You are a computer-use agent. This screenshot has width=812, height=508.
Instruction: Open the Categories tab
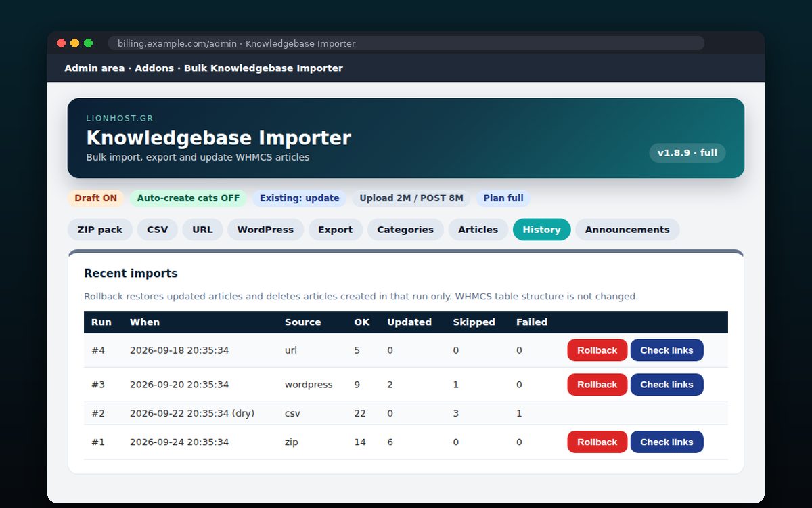(x=405, y=230)
